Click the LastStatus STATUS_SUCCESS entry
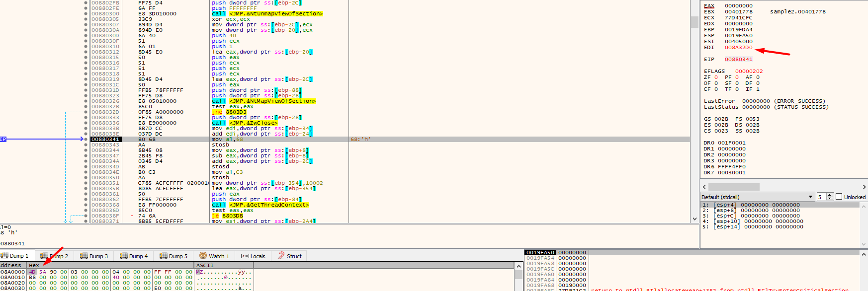Screen dimensions: 868x291 tap(766, 107)
